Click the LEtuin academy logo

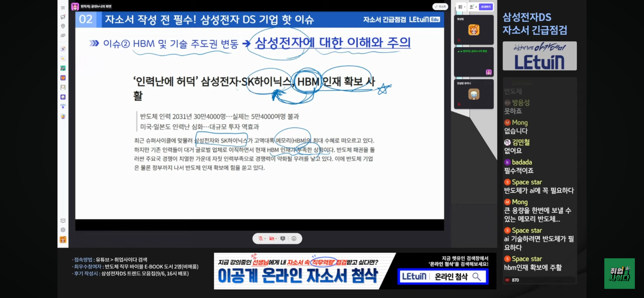539,56
